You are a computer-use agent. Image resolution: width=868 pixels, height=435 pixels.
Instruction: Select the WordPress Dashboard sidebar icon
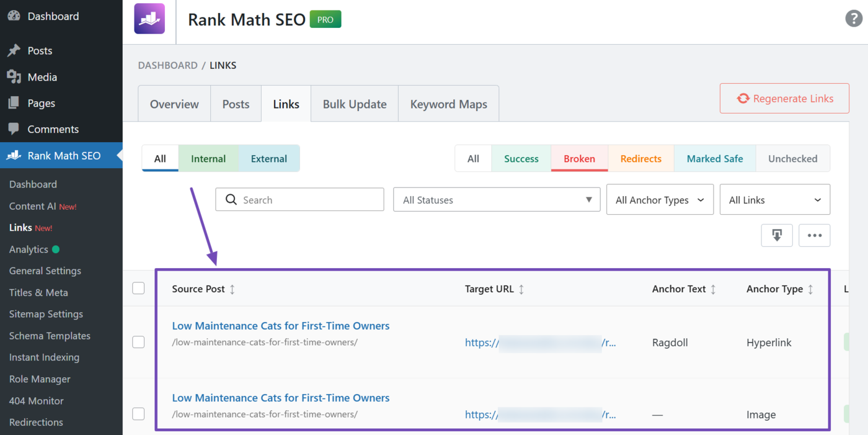(x=14, y=16)
